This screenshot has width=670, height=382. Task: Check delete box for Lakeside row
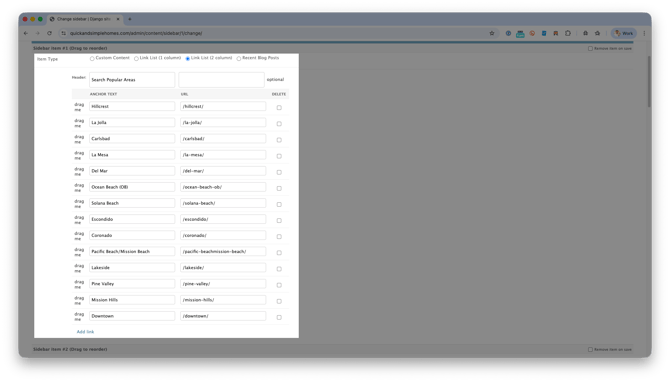(279, 269)
